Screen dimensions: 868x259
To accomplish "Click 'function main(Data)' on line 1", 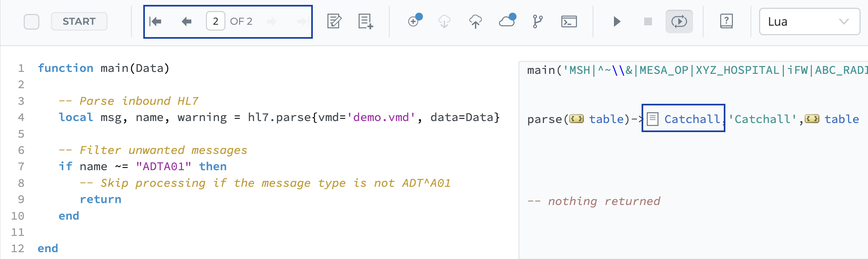I will pos(103,68).
